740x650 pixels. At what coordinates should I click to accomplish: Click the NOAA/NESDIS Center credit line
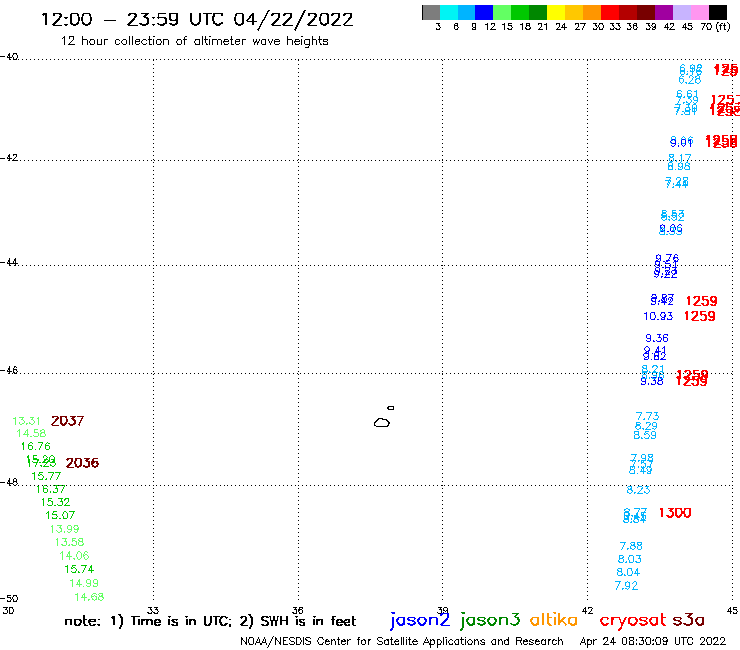[x=402, y=642]
